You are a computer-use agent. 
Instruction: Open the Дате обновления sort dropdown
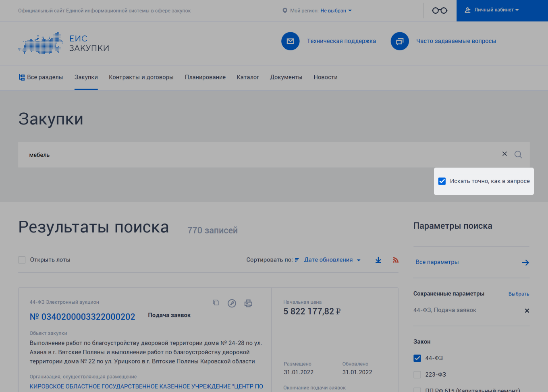pos(332,260)
